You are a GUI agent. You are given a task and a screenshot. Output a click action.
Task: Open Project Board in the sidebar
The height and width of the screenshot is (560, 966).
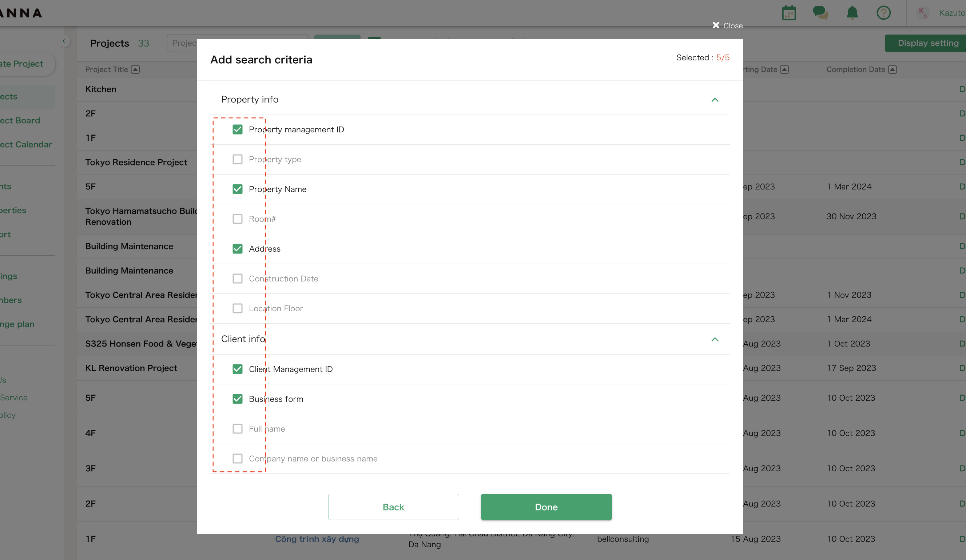tap(19, 120)
